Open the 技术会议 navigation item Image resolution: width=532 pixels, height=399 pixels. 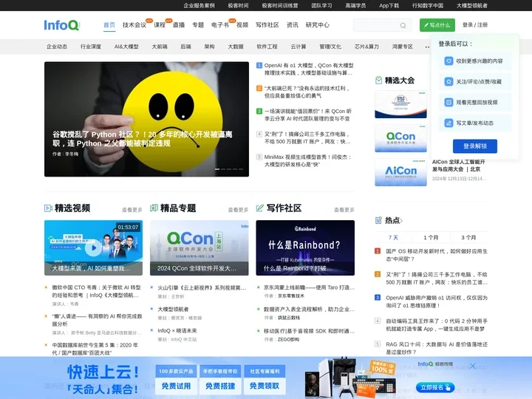coord(134,25)
